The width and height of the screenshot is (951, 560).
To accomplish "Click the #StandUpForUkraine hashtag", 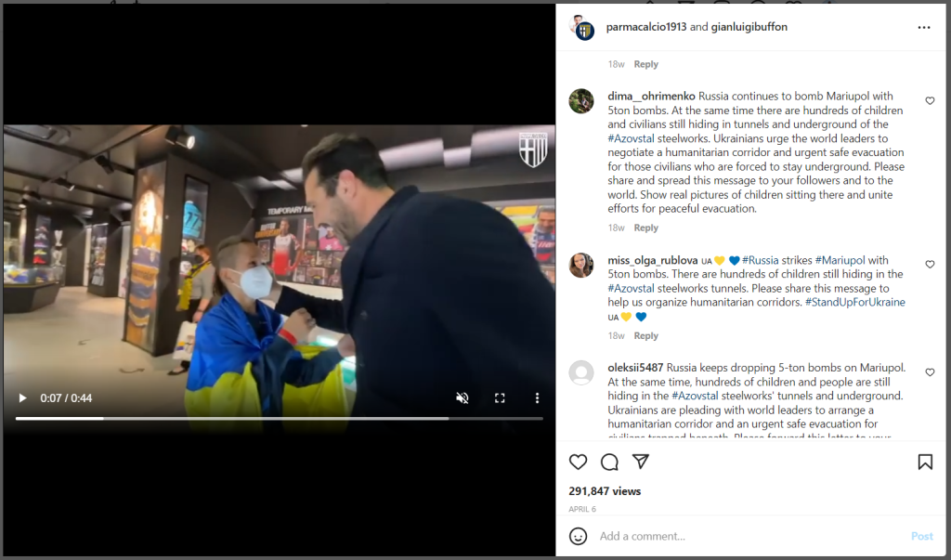I will (854, 302).
